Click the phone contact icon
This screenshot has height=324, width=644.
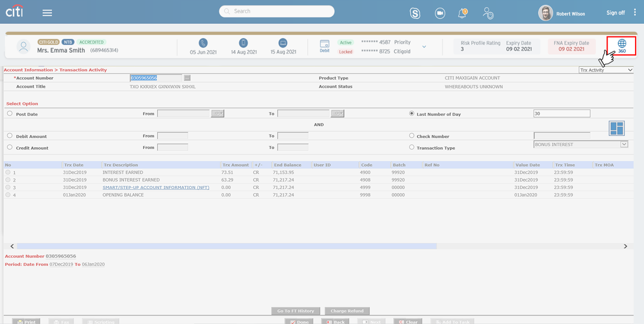(x=203, y=43)
